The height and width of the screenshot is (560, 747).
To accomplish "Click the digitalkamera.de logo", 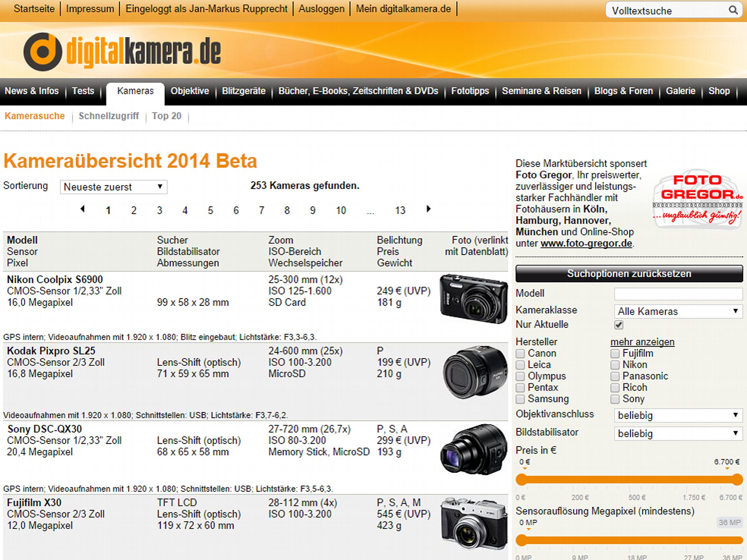I will (x=122, y=52).
